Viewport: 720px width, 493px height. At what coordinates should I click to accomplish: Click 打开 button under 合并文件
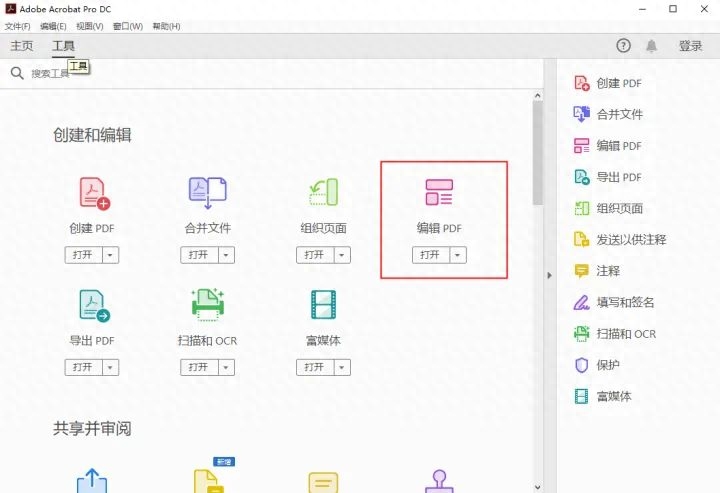199,255
